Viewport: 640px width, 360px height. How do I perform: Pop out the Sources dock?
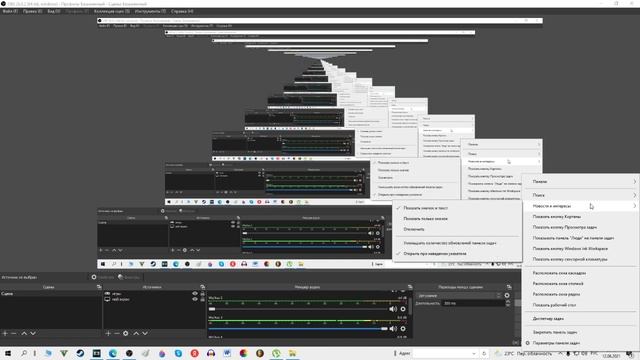202,287
